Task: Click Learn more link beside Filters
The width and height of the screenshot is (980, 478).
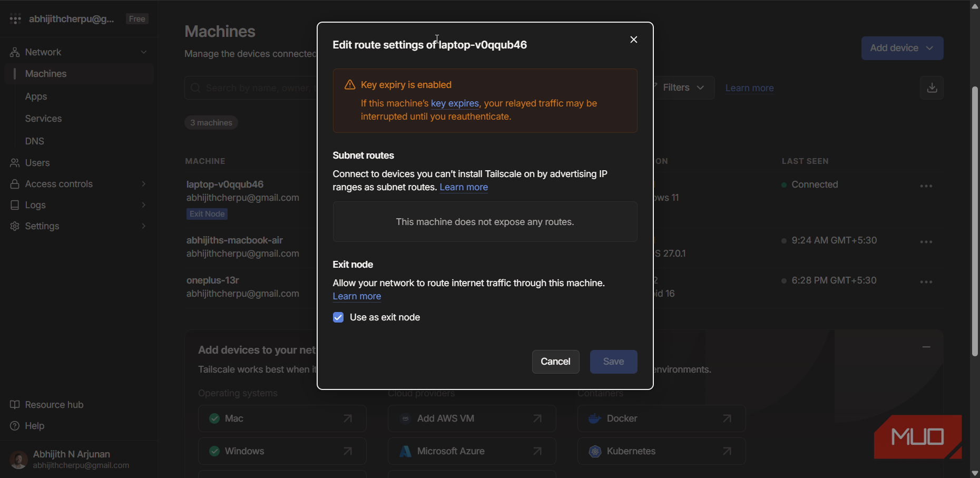Action: point(749,88)
